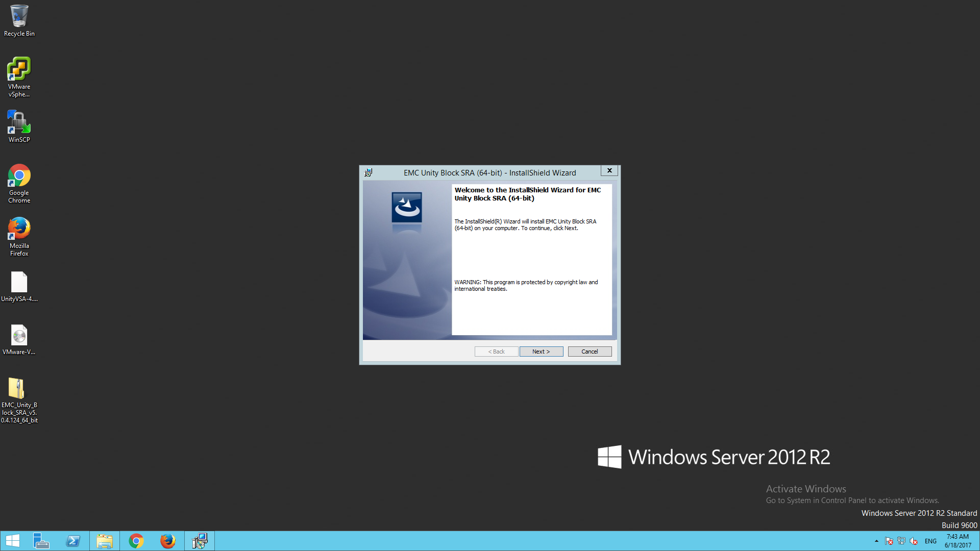Click the Next button in installer

541,352
